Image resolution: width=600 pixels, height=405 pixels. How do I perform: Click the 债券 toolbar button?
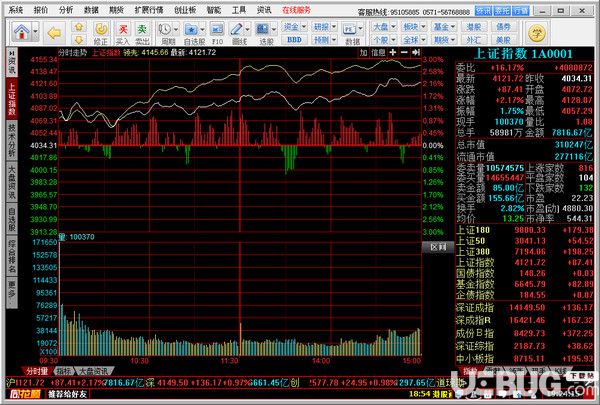[x=503, y=27]
